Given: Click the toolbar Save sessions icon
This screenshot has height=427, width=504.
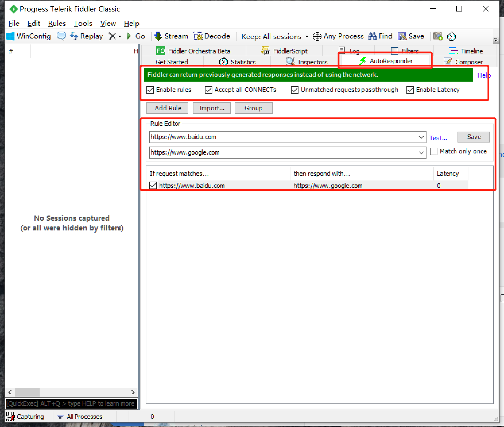Looking at the screenshot, I should [x=411, y=36].
